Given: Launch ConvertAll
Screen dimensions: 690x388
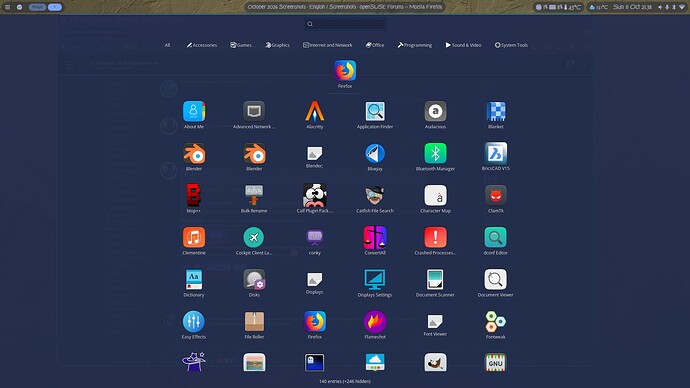Looking at the screenshot, I should click(375, 241).
